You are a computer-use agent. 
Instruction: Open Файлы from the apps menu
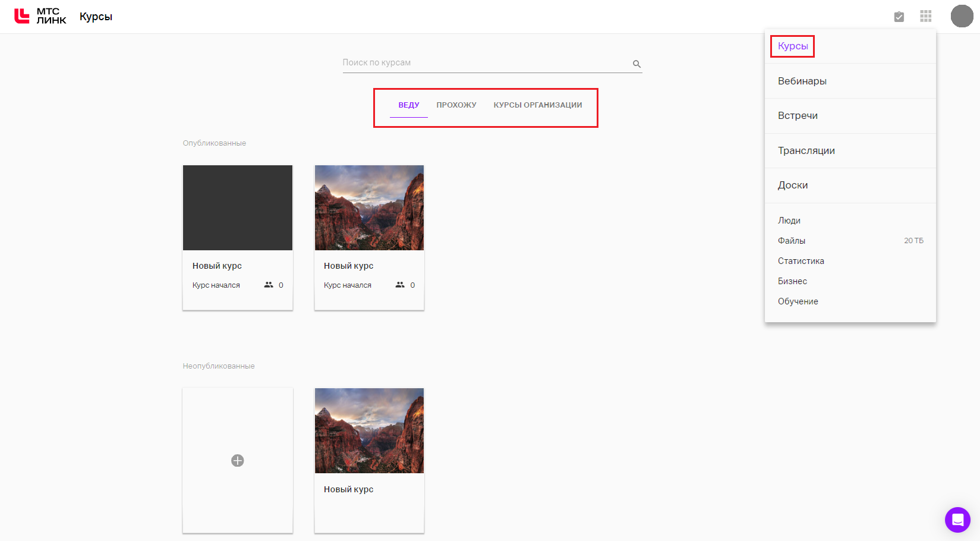click(x=792, y=241)
